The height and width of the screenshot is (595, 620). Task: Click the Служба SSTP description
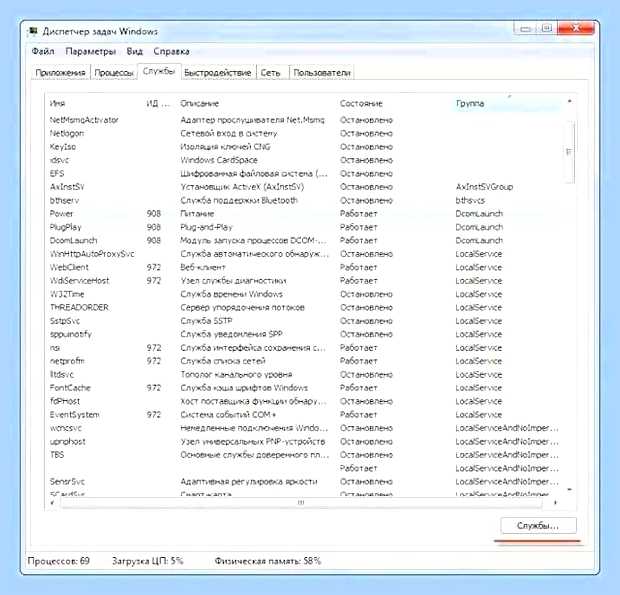click(206, 321)
